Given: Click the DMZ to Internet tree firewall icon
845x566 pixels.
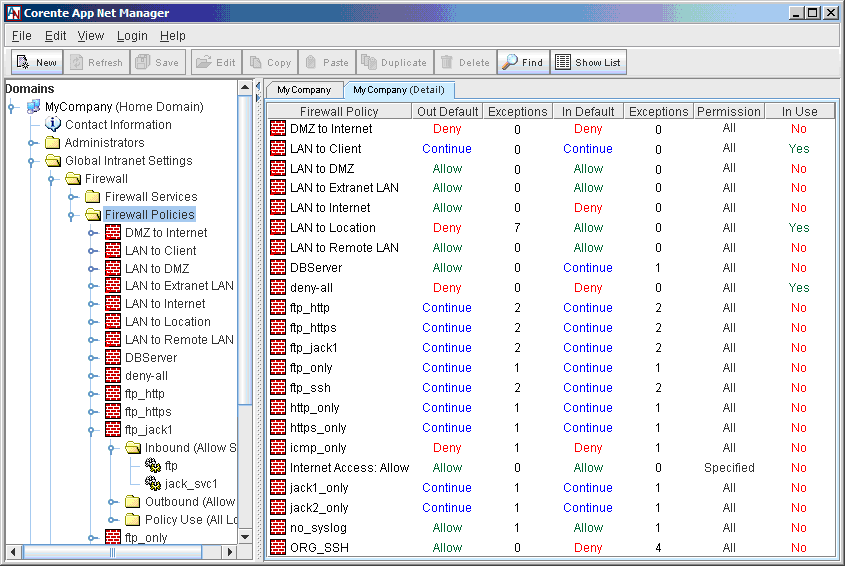Looking at the screenshot, I should pyautogui.click(x=113, y=232).
